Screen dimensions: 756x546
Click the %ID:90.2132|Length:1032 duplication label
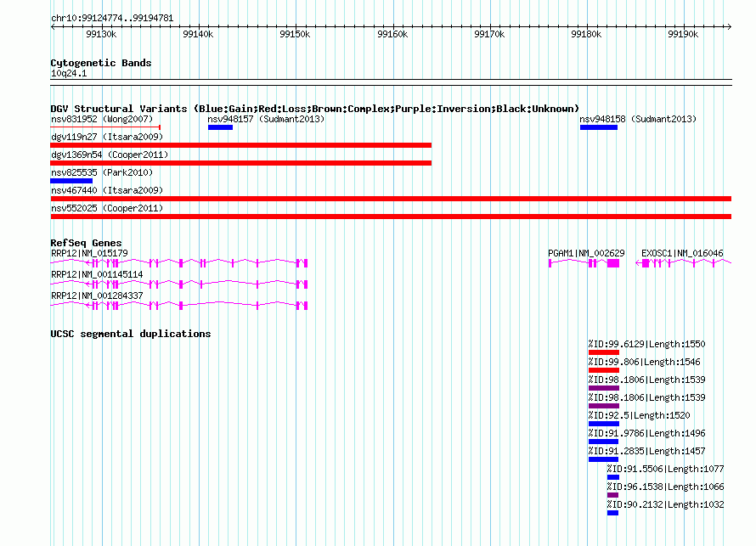pos(665,504)
